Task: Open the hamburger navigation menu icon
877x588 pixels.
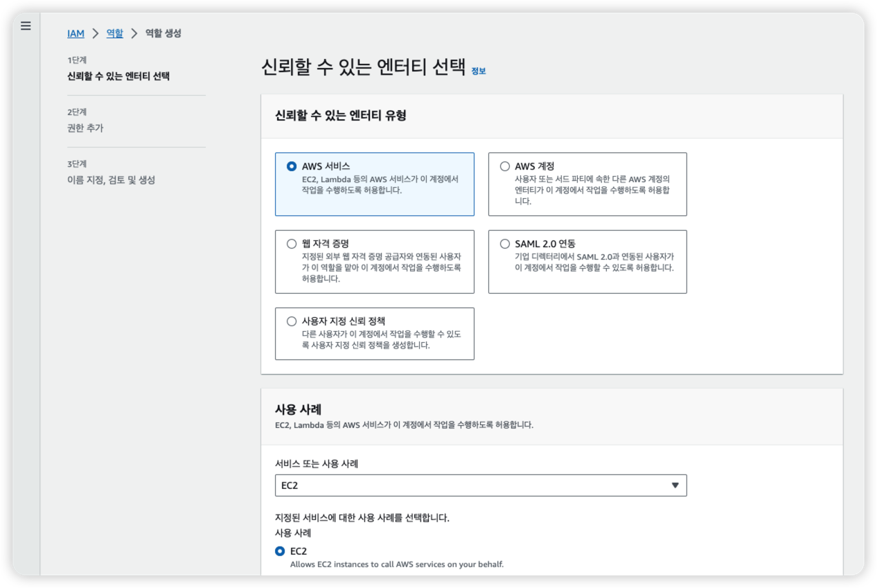Action: tap(26, 26)
